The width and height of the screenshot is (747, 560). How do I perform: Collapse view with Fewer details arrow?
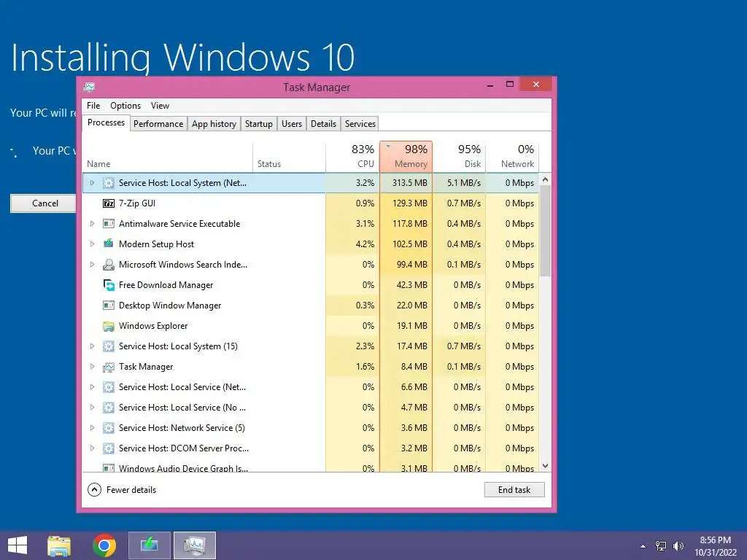click(94, 489)
